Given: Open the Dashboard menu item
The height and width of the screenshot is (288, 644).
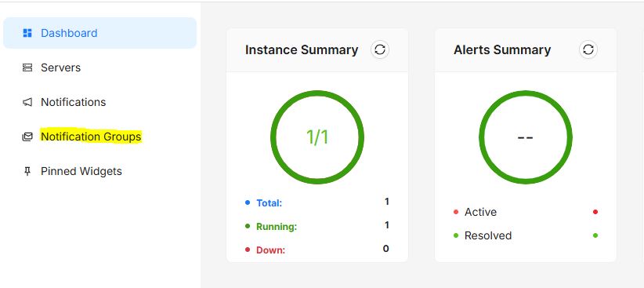Looking at the screenshot, I should coord(99,33).
